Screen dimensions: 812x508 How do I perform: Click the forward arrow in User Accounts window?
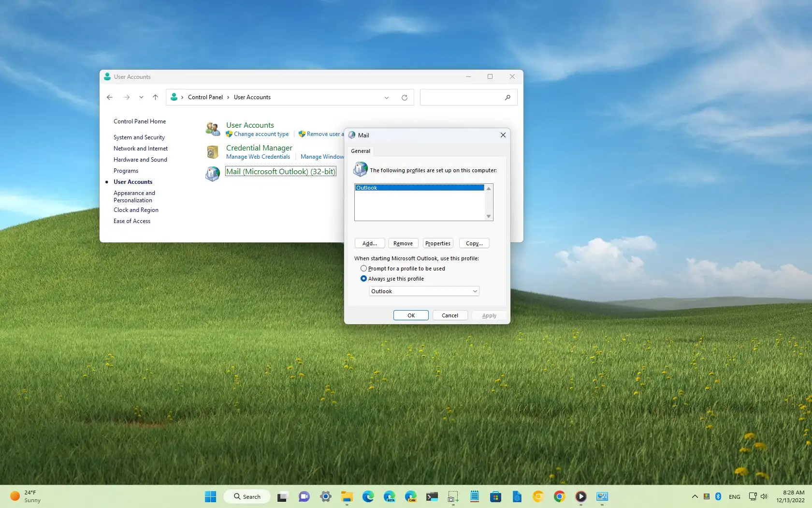pos(127,97)
